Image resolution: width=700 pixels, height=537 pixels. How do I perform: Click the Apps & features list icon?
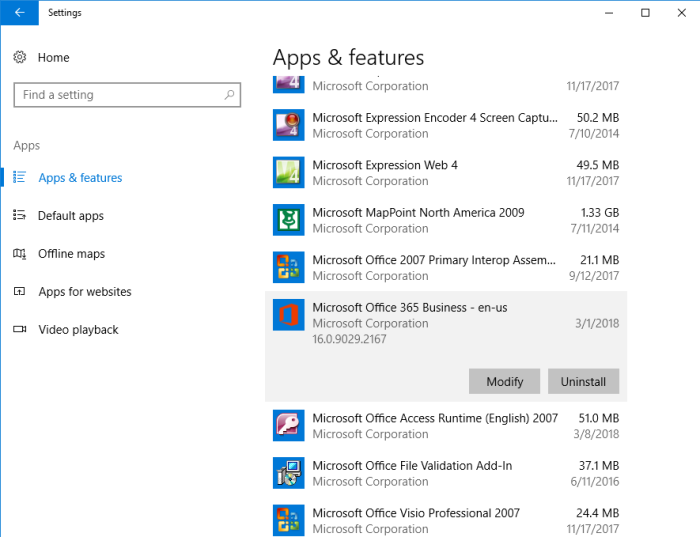19,177
